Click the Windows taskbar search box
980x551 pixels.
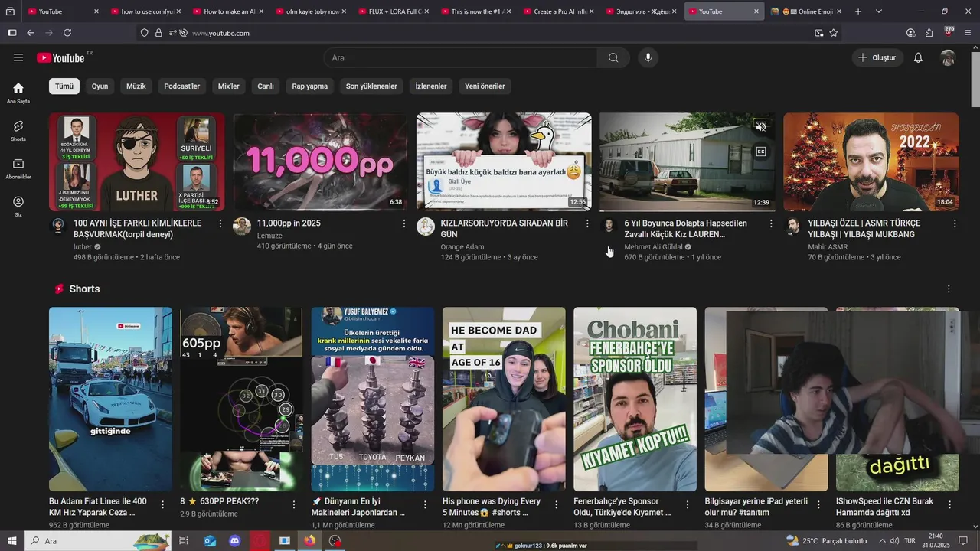(100, 541)
